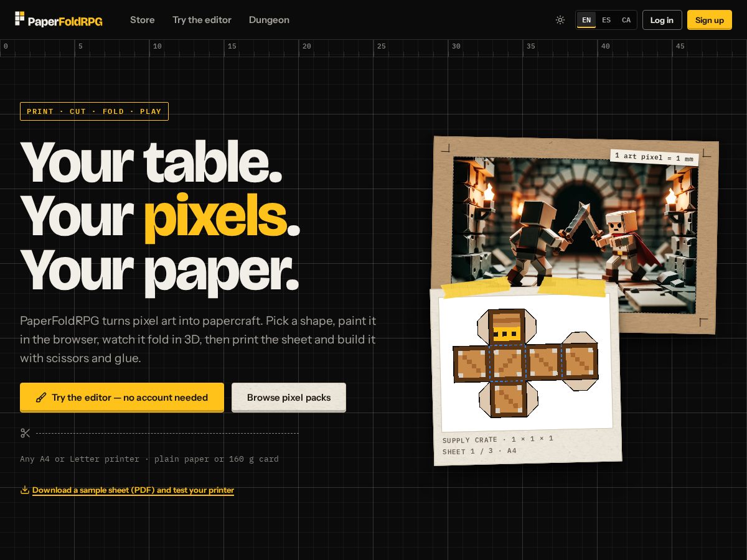Click the '1 art pixel = 1 mm' label
This screenshot has height=560, width=747.
coord(654,157)
